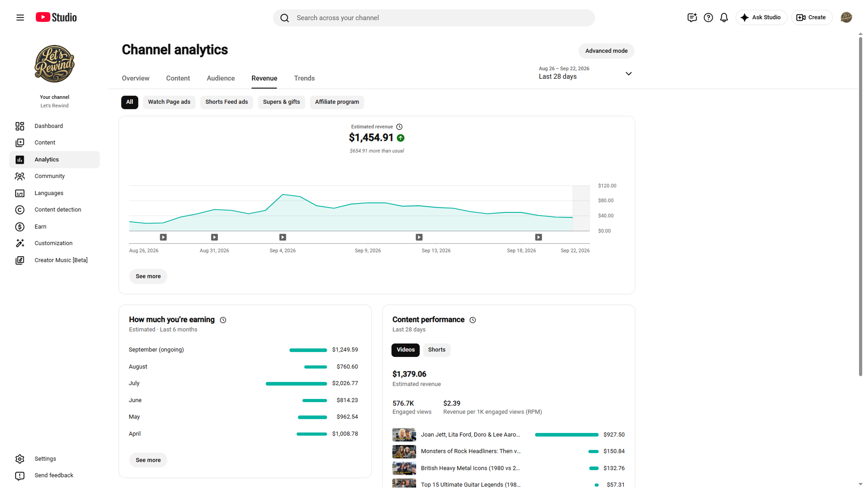
Task: Click the Sep 4 video marker on chart
Action: click(x=283, y=237)
